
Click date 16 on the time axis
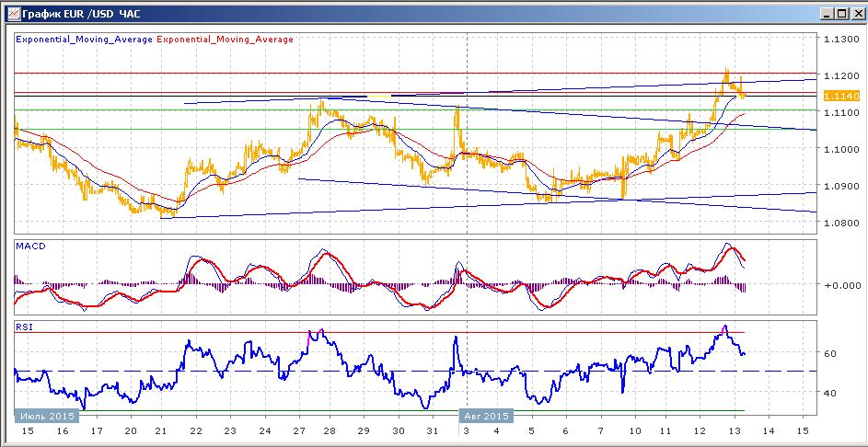click(62, 431)
